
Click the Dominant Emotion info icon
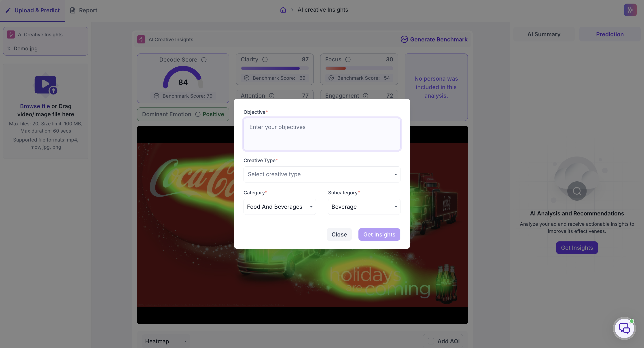click(x=198, y=114)
